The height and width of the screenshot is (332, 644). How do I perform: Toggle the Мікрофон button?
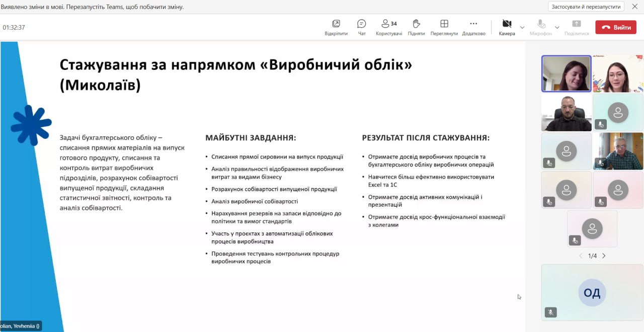coord(541,27)
